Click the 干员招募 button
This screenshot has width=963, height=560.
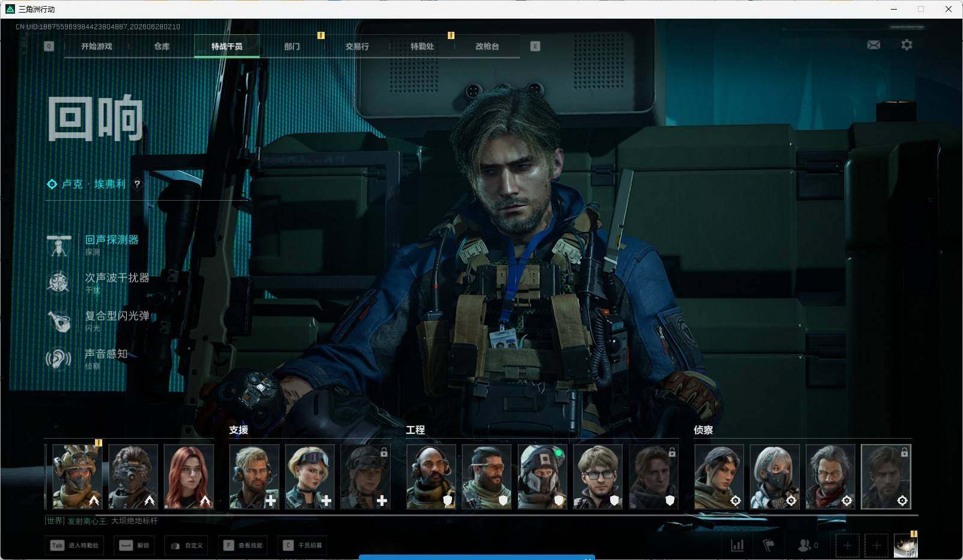coord(303,545)
